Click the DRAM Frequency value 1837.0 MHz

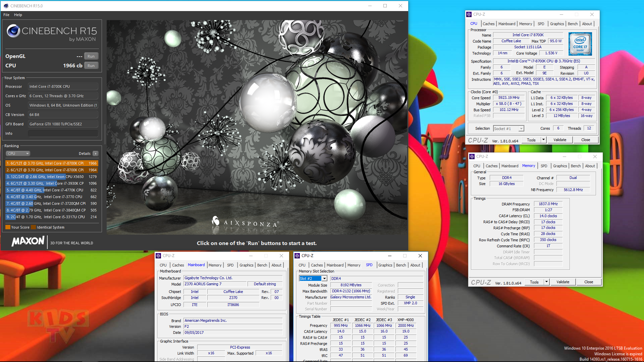[x=548, y=204]
